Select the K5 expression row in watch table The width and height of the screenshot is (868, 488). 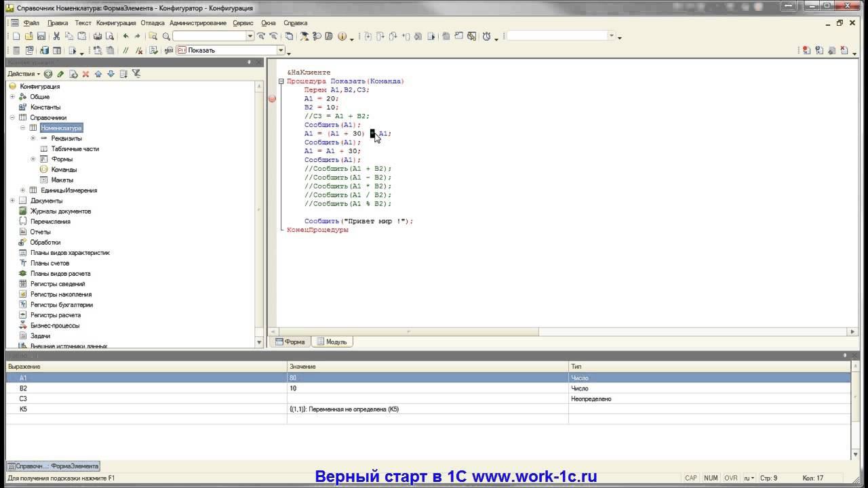point(429,409)
